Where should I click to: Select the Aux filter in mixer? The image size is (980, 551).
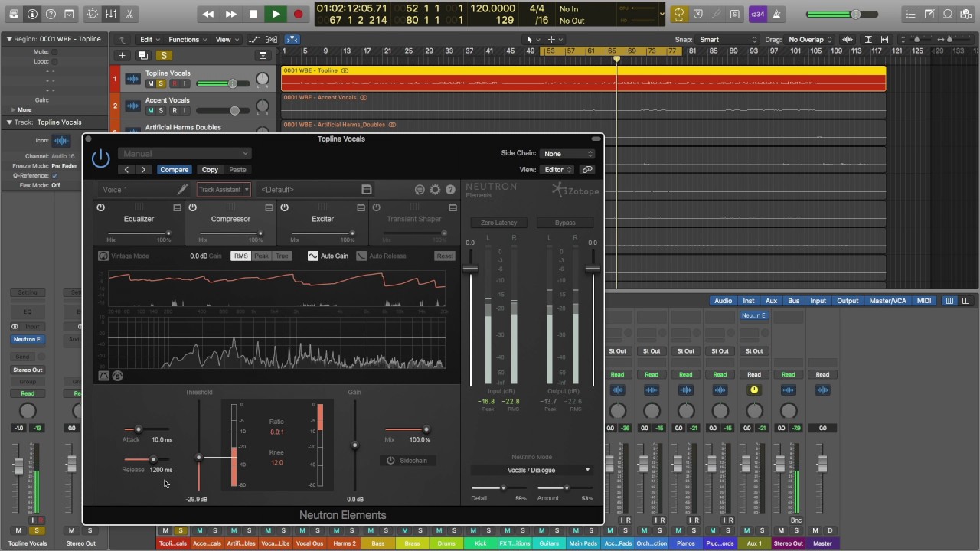771,301
